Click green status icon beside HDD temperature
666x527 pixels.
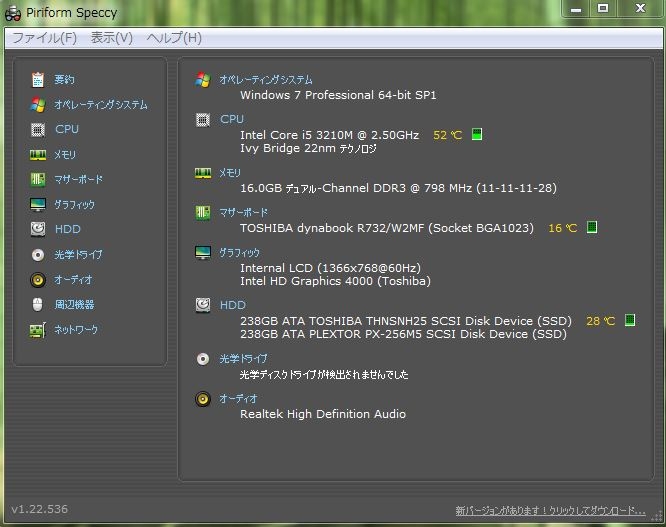[x=630, y=320]
